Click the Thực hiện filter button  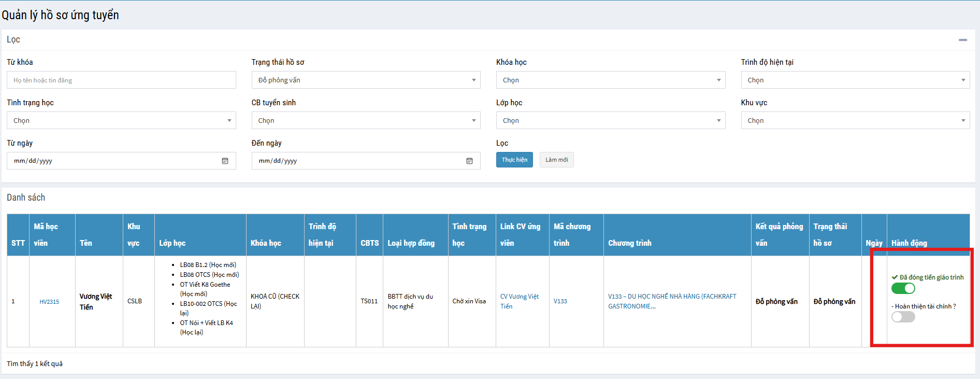(x=514, y=160)
